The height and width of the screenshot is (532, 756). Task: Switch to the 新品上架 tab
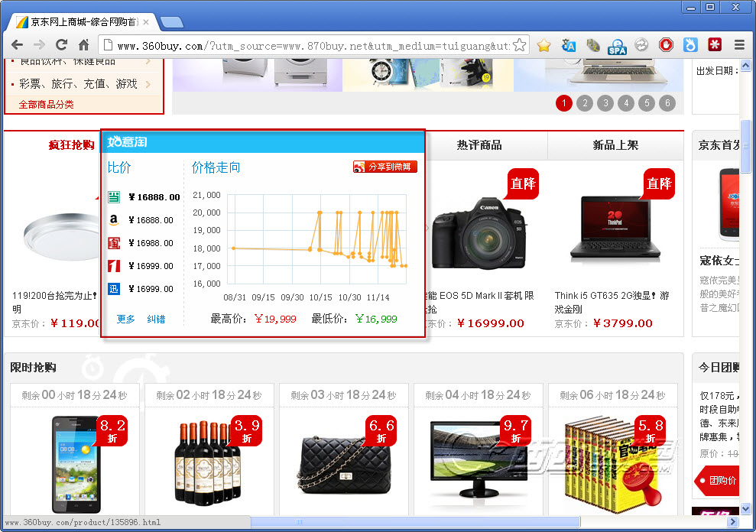(615, 145)
